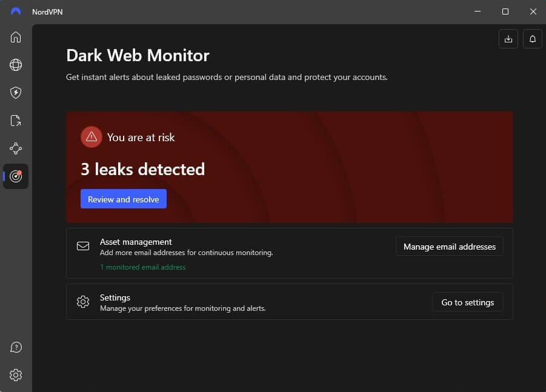The width and height of the screenshot is (546, 392).
Task: Click the red warning triangle icon
Action: tap(92, 137)
